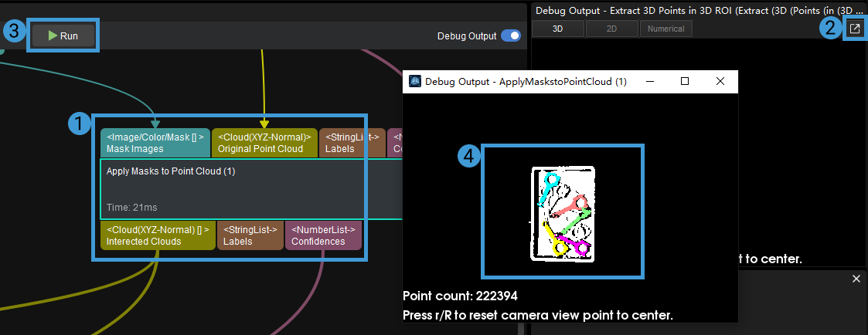Viewport: 868px width, 335px height.
Task: Click the Point count: 222394 text
Action: (460, 296)
